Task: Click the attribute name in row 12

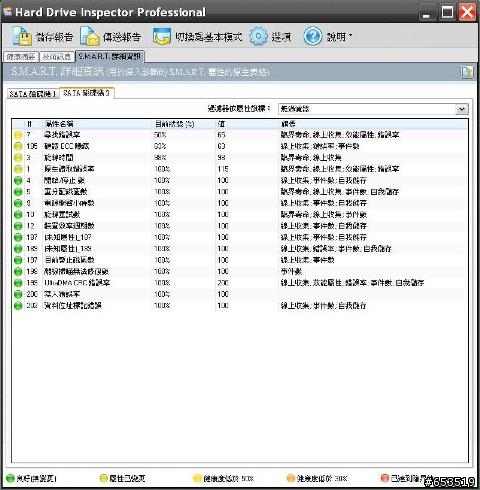Action: [69, 226]
